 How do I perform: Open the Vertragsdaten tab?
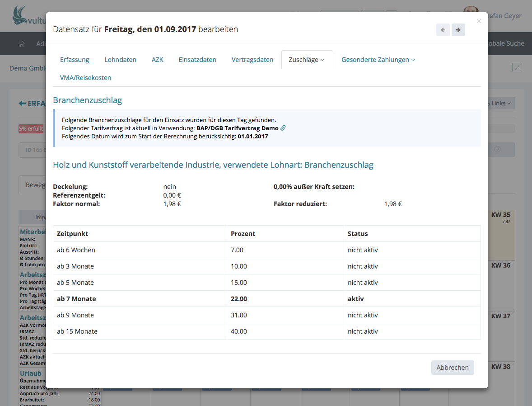[252, 60]
